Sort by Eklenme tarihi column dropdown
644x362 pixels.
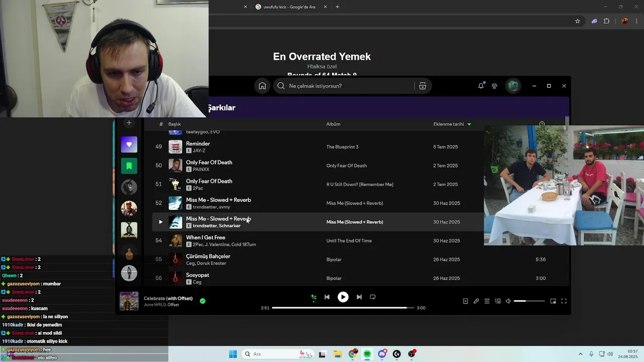(452, 124)
